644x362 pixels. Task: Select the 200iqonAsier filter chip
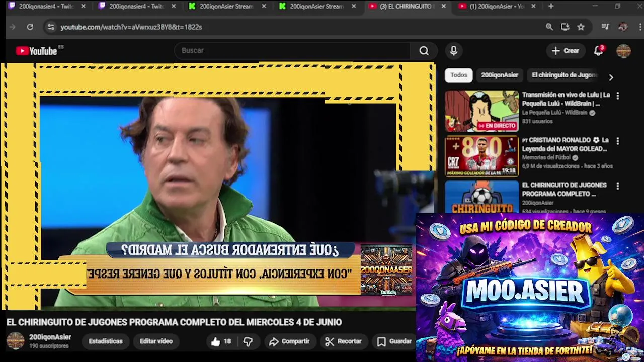(499, 75)
